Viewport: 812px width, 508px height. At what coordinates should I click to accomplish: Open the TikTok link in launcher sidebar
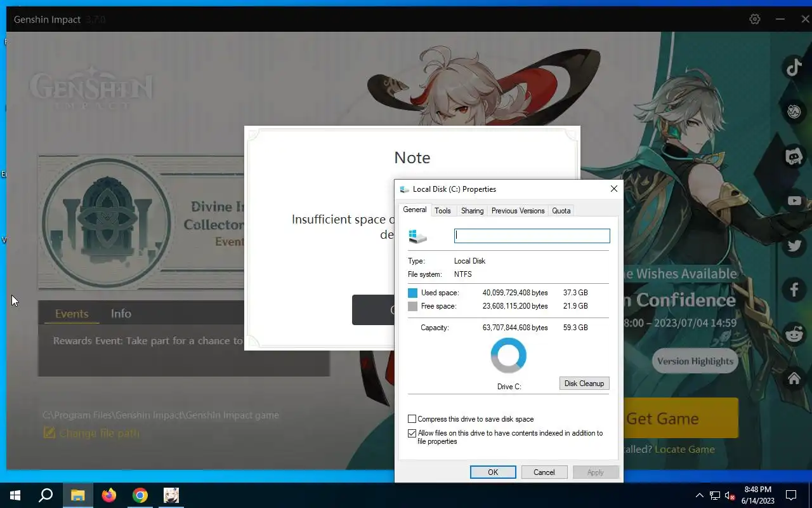pos(794,66)
